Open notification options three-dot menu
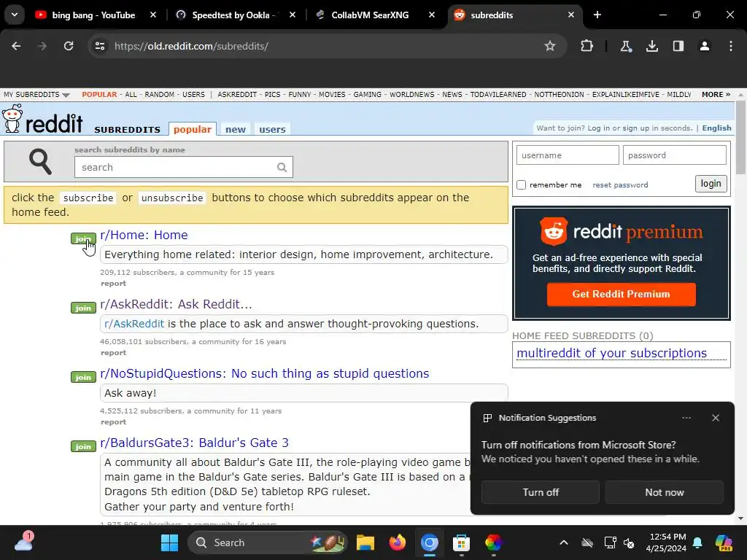The height and width of the screenshot is (560, 747). click(x=686, y=418)
